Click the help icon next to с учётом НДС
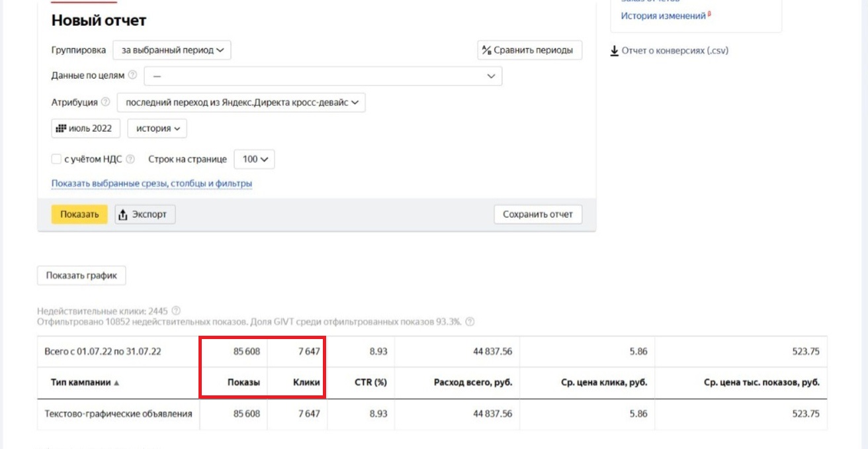Viewport: 868px width, 449px height. click(x=130, y=159)
